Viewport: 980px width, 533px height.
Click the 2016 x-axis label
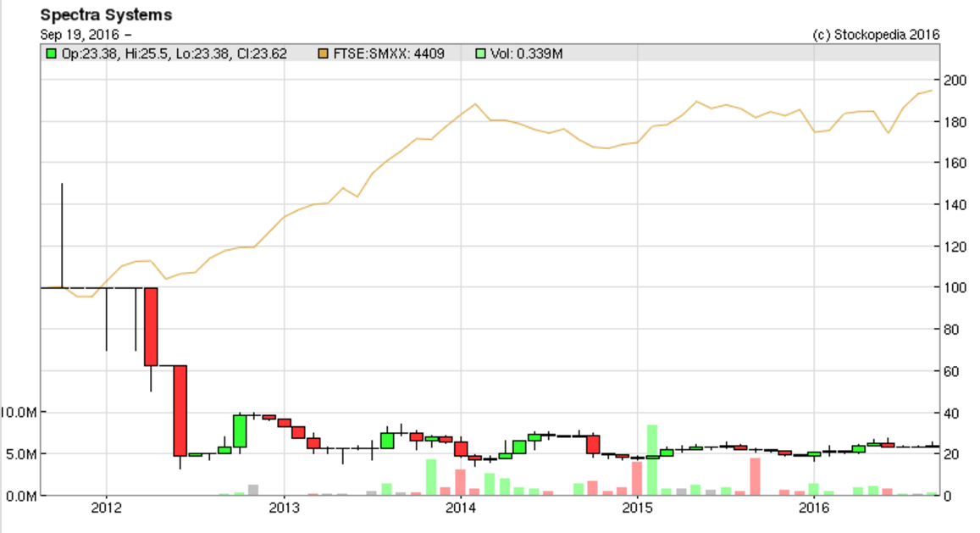point(814,508)
